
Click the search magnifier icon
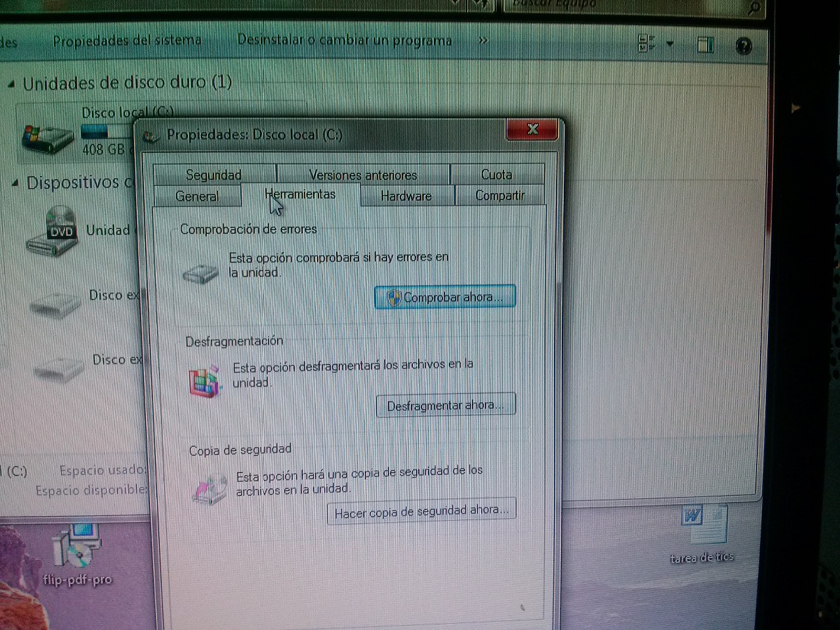(753, 7)
